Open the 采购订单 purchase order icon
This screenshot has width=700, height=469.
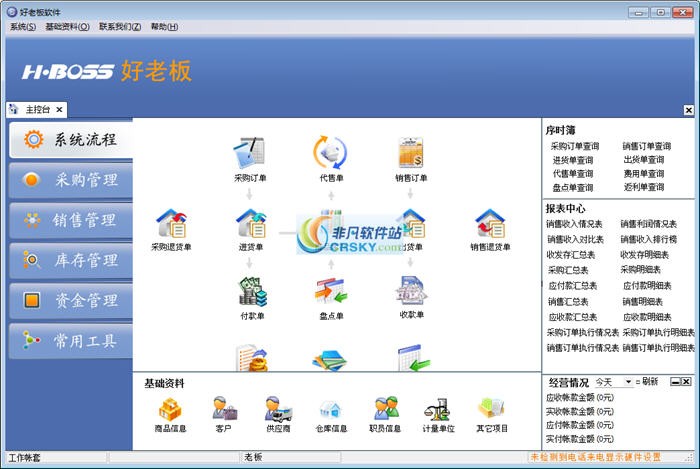(250, 153)
